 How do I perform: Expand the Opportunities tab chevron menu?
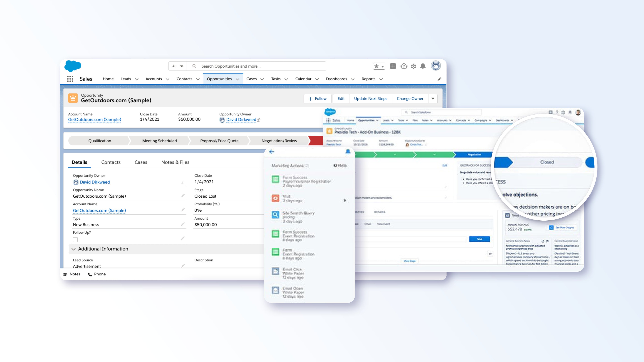click(x=237, y=79)
